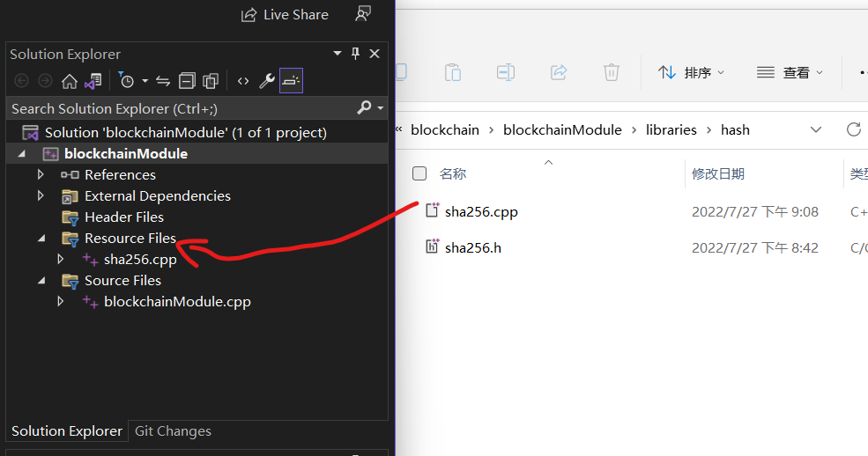Image resolution: width=868 pixels, height=456 pixels.
Task: Open the address bar history dropdown chevron
Action: tap(816, 130)
